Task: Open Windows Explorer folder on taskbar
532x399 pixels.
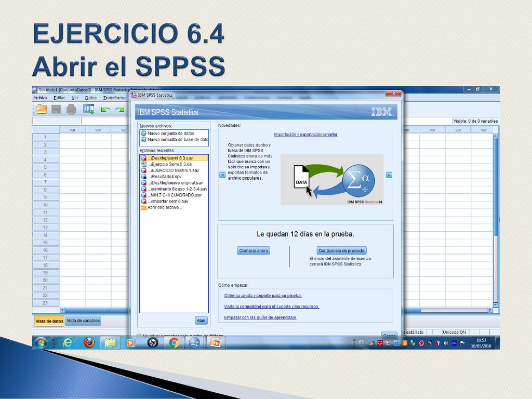Action: tap(110, 343)
